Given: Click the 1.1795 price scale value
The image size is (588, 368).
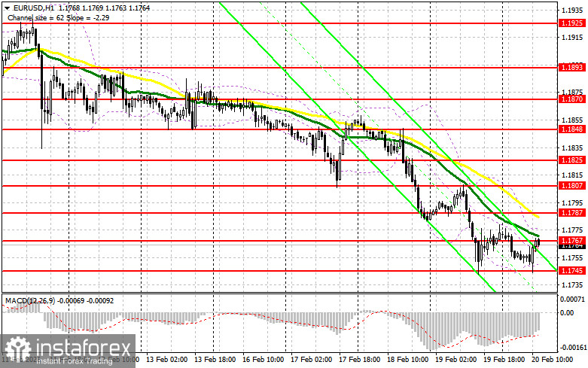Looking at the screenshot, I should pos(572,202).
